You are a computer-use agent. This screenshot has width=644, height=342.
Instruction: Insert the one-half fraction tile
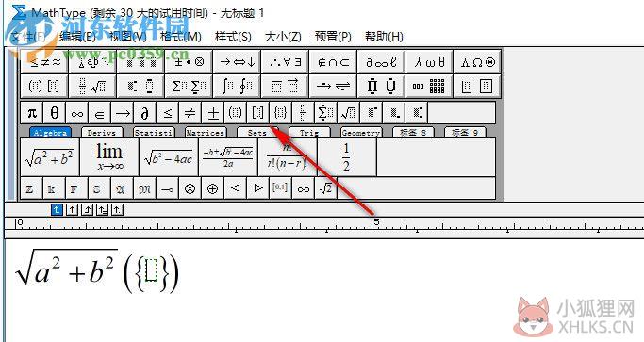tap(347, 157)
